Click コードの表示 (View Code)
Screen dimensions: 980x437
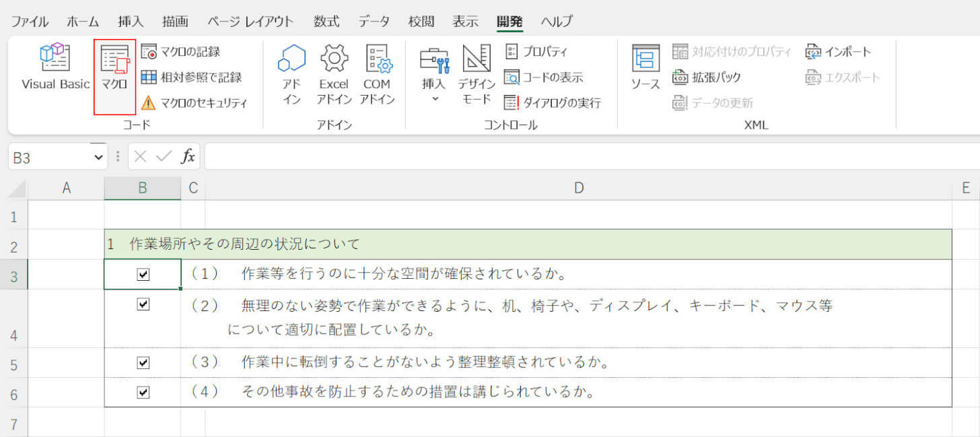coord(551,77)
